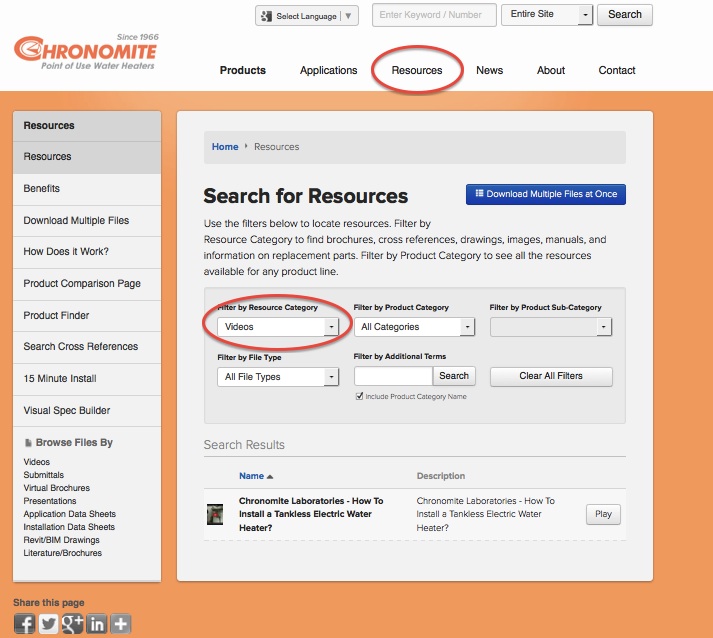Open Filter by File Type dropdown

pos(278,377)
